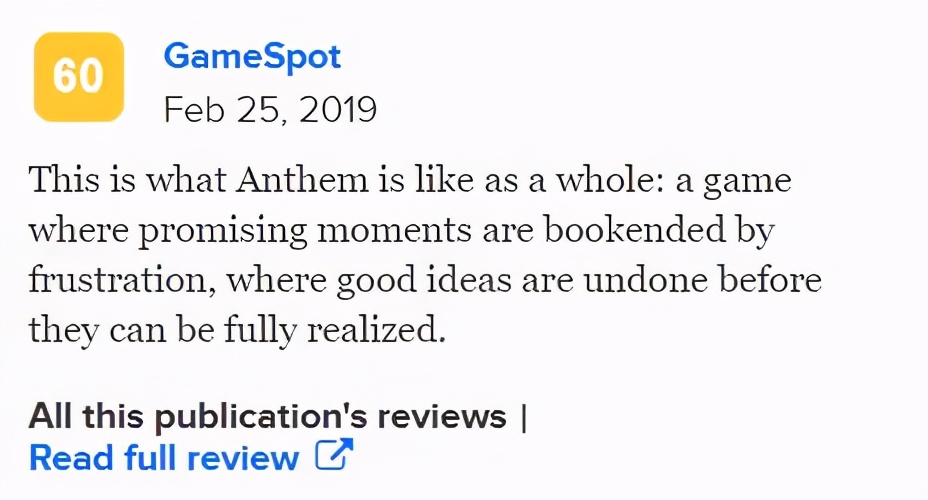Open the GameSpot publication page
The image size is (928, 500).
252,56
